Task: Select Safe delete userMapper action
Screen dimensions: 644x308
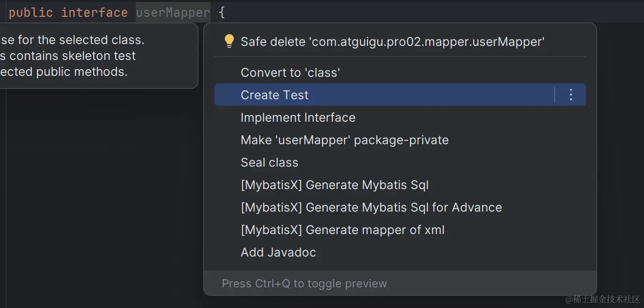Action: [392, 42]
